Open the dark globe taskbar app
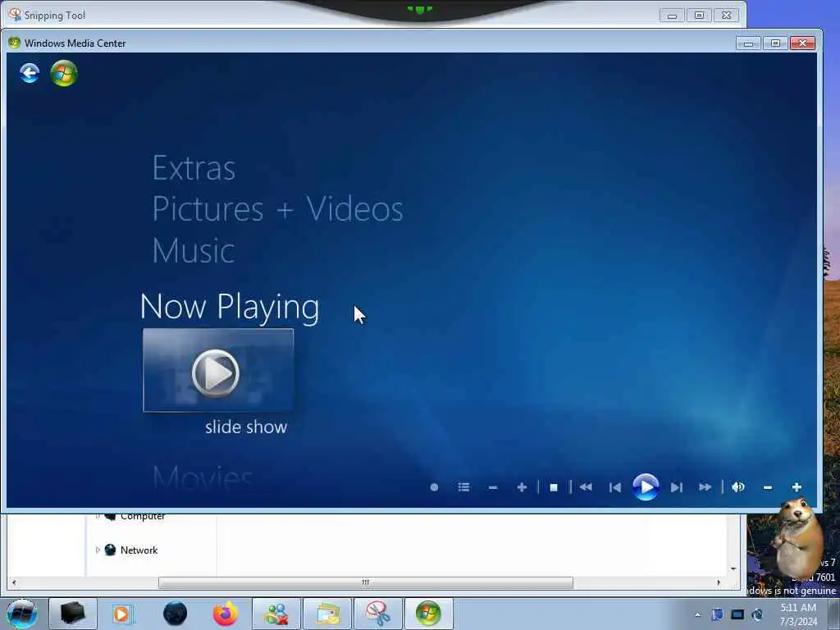 (175, 614)
